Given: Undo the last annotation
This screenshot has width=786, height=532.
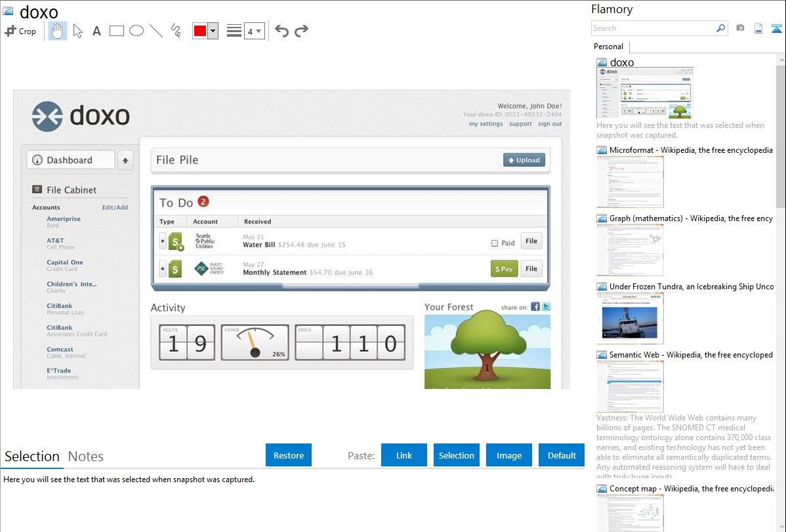Looking at the screenshot, I should 281,31.
